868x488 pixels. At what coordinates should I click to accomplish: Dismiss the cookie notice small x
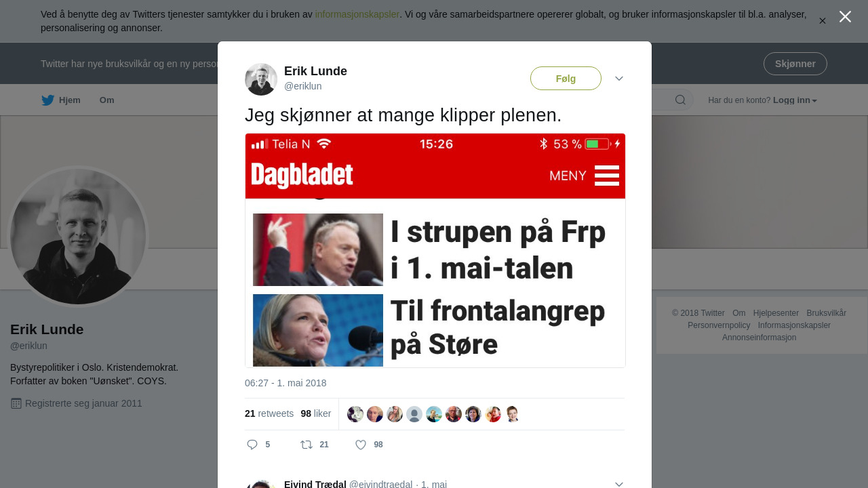[823, 21]
